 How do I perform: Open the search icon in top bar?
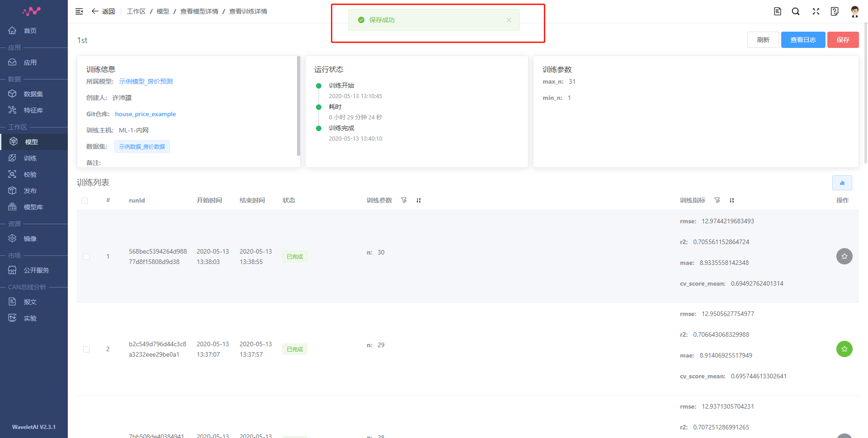(x=796, y=11)
